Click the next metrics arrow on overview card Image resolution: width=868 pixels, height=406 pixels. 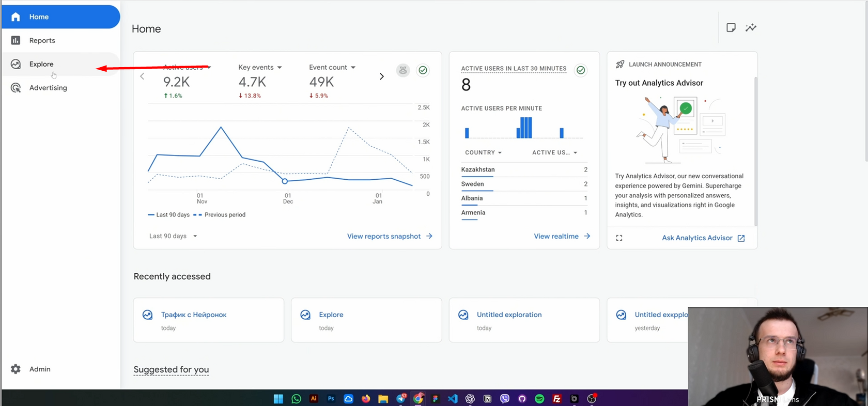pos(381,76)
